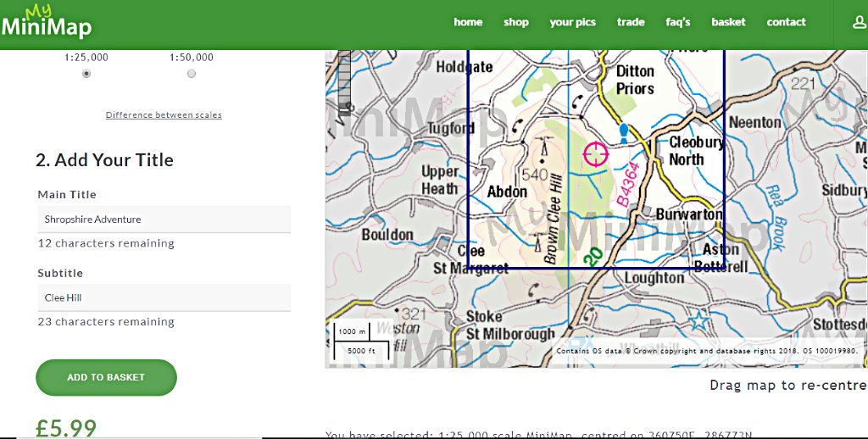This screenshot has width=868, height=439.
Task: Open the user account icon
Action: tap(860, 22)
